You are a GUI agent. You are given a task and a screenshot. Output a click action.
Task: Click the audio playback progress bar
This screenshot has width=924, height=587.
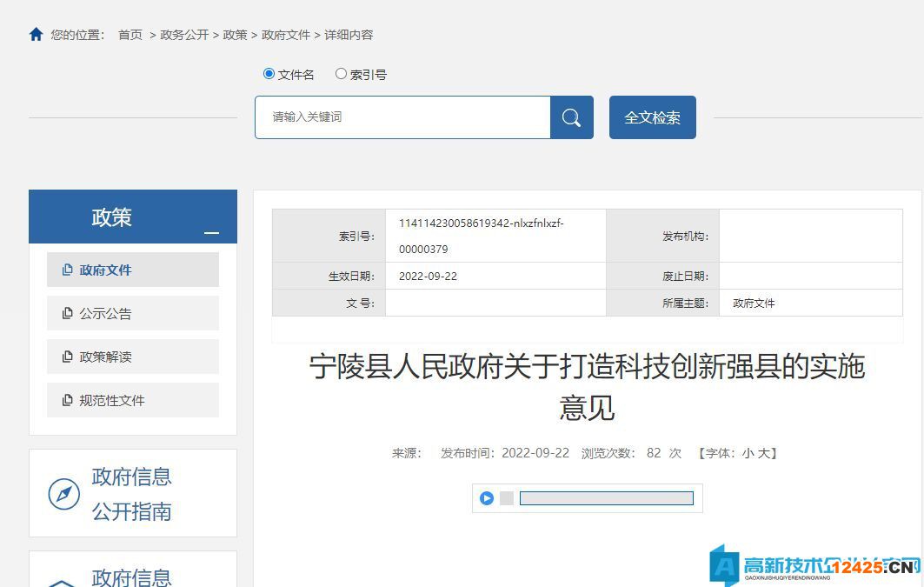606,497
